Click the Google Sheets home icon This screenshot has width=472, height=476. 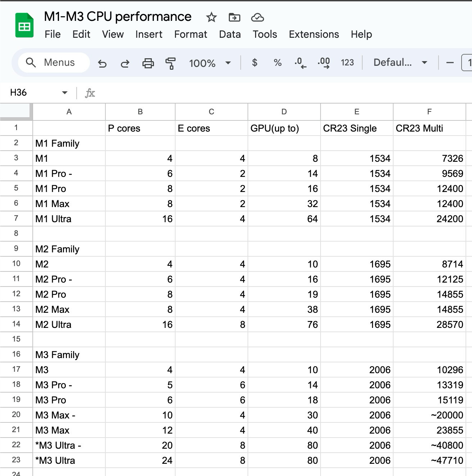24,26
